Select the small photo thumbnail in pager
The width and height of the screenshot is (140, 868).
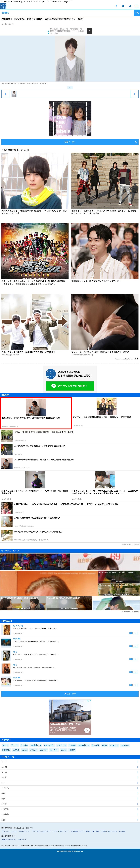click(x=14, y=94)
